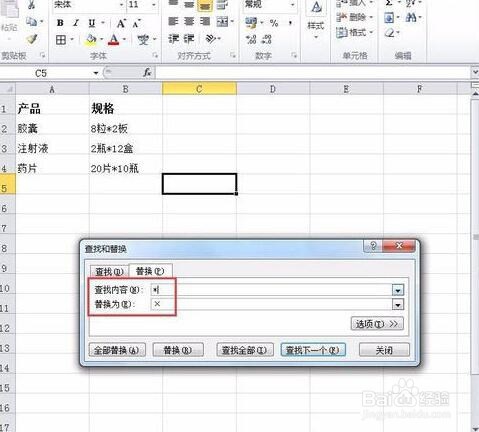Image resolution: width=479 pixels, height=432 pixels.
Task: Click the Accounting Number Format icon
Action: tap(251, 23)
